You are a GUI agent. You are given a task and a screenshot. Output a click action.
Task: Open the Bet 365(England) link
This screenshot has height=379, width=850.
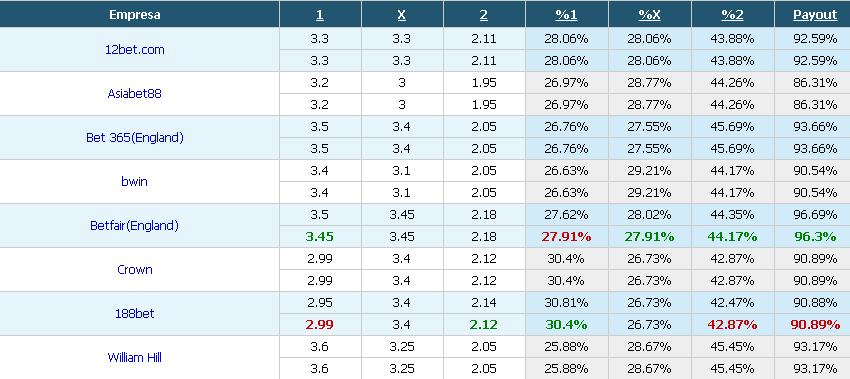pyautogui.click(x=134, y=137)
